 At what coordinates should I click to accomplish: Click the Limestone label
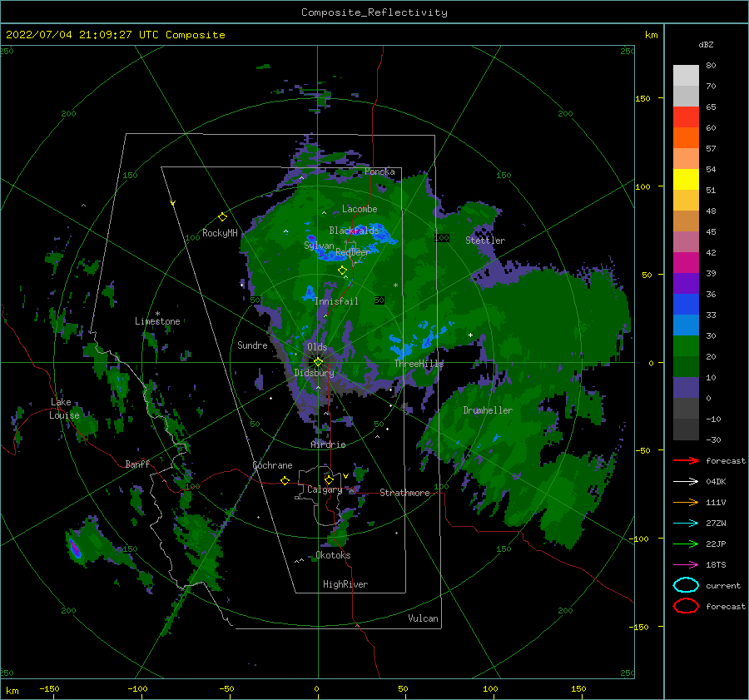157,321
